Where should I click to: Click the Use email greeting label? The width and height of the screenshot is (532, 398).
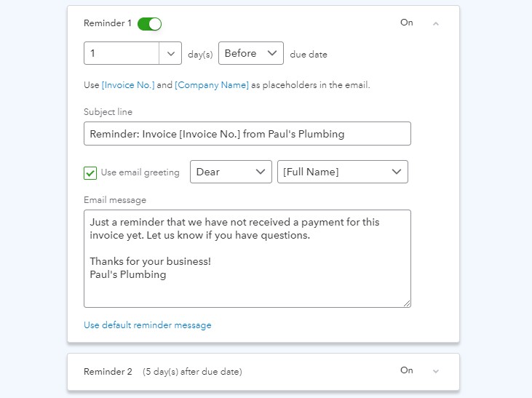pos(140,172)
